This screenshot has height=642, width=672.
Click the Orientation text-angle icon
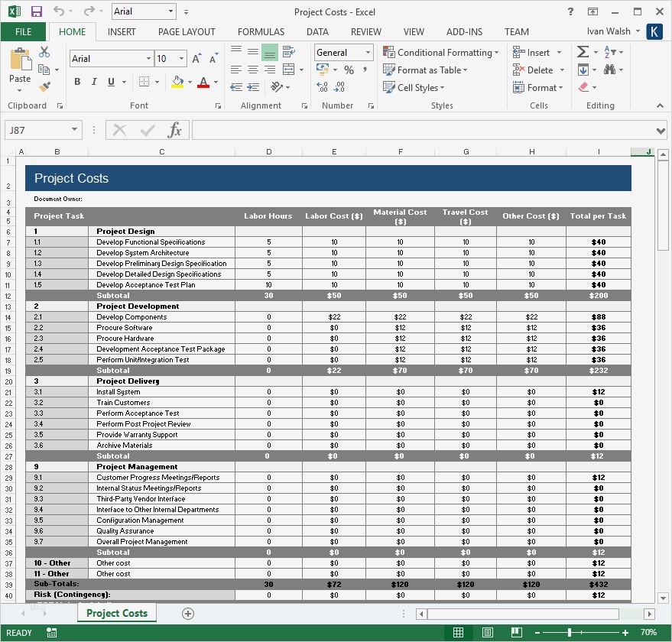click(277, 87)
